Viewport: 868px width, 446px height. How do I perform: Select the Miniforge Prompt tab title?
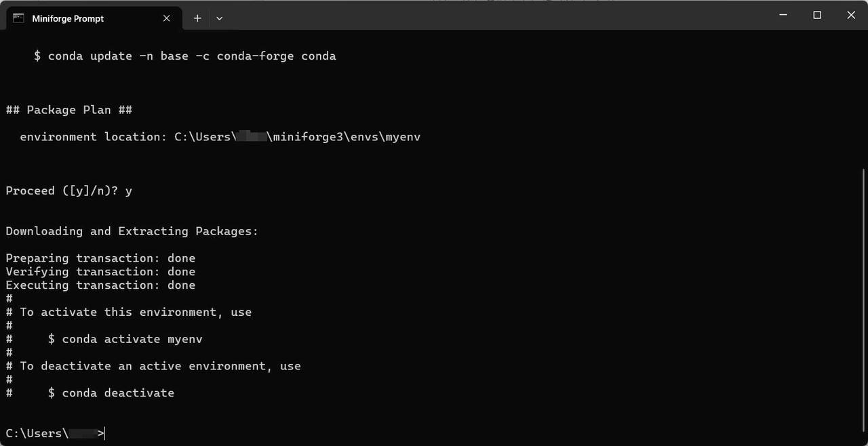point(68,18)
